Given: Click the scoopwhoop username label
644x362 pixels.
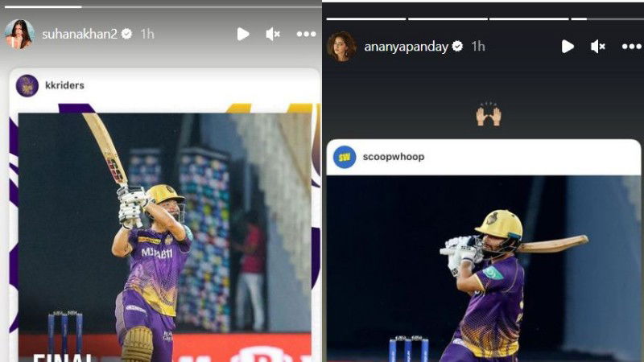Looking at the screenshot, I should [x=394, y=157].
